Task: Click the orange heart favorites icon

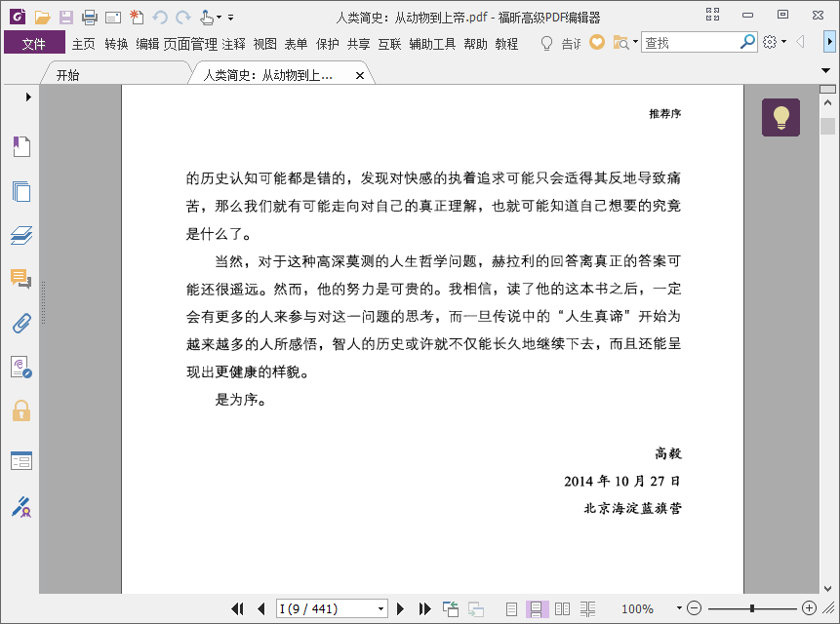Action: [597, 42]
